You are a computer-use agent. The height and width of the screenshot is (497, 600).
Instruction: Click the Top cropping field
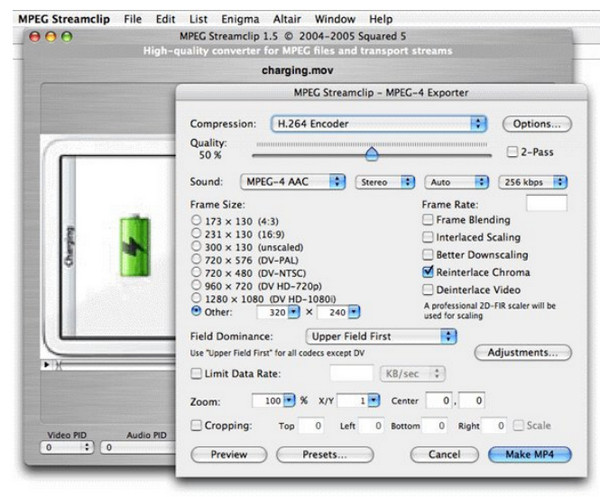311,425
